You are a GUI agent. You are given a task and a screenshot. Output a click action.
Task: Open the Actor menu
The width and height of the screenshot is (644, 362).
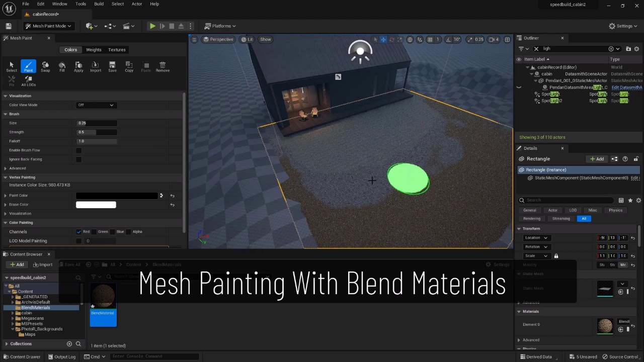tap(137, 4)
